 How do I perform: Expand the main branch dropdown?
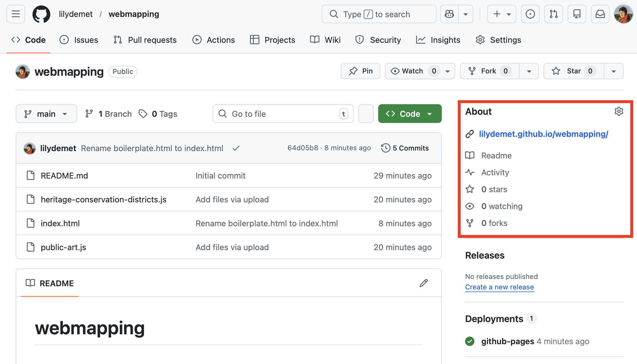pos(46,114)
